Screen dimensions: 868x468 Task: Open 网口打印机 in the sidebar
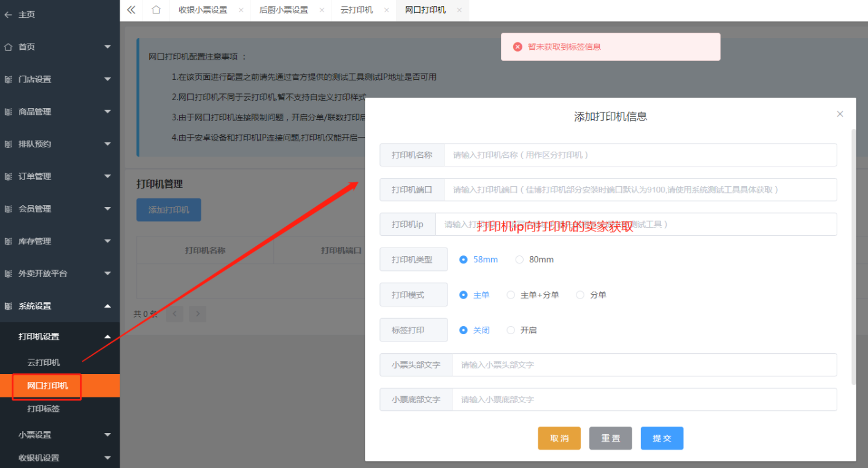(60, 386)
